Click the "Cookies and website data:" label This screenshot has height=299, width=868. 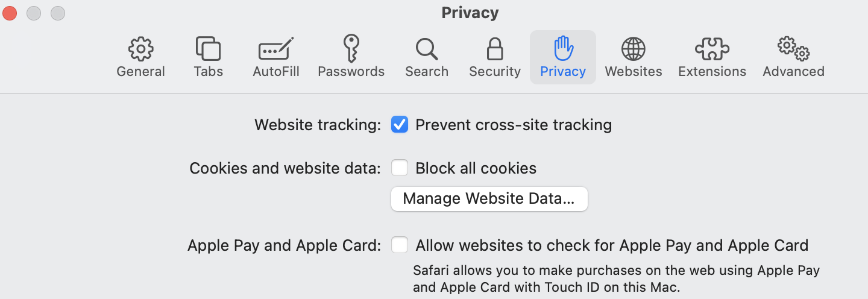[x=285, y=168]
